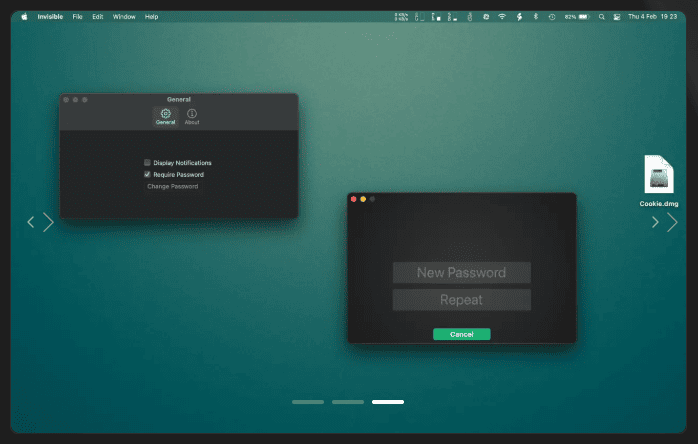This screenshot has width=698, height=444.
Task: Go to previous slide with small left chevron
Action: click(x=31, y=222)
